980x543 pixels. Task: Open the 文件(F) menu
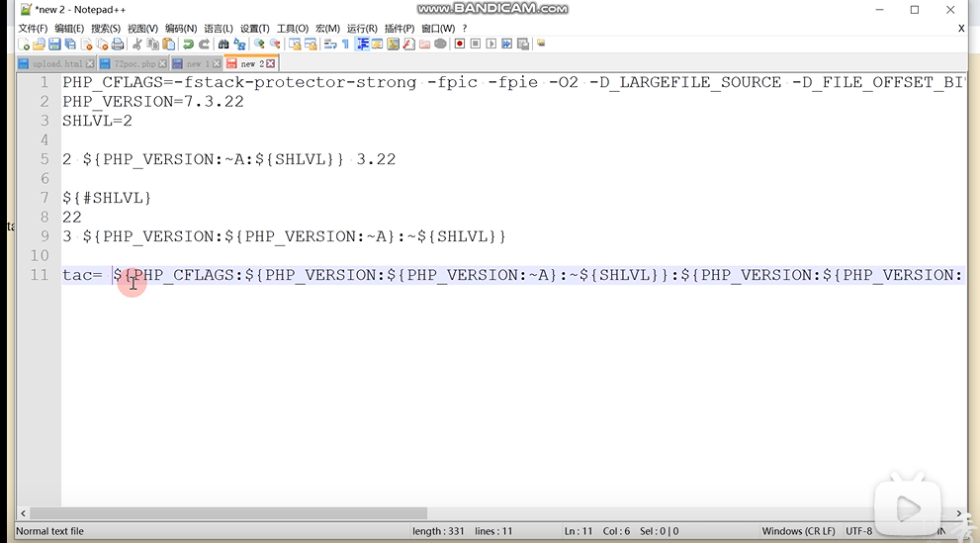[x=33, y=28]
